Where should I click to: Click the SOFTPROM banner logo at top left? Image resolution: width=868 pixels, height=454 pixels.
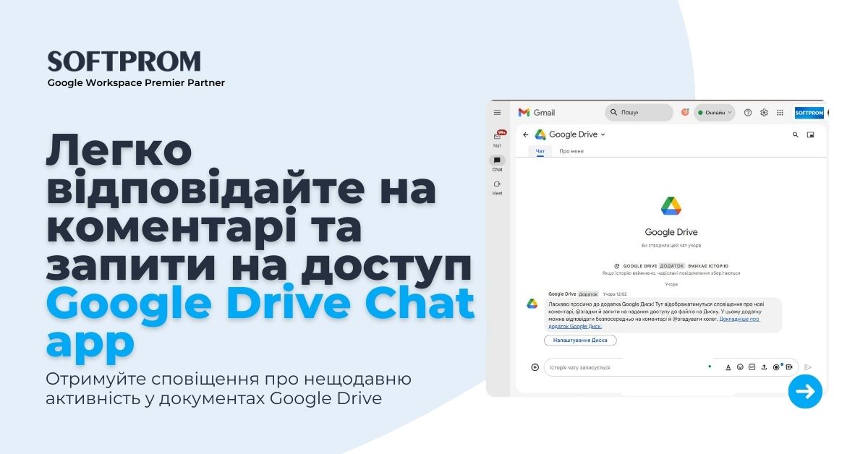coord(124,61)
